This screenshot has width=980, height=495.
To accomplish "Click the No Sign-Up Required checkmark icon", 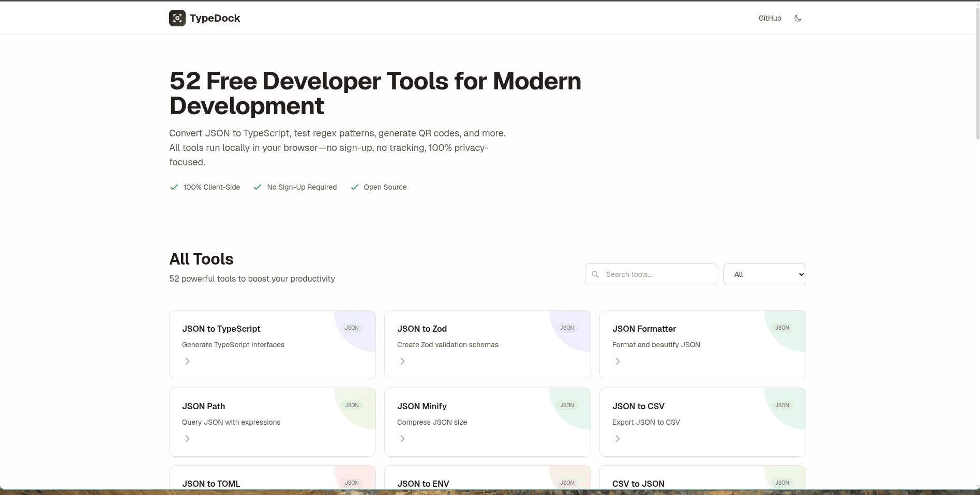I will pyautogui.click(x=258, y=187).
